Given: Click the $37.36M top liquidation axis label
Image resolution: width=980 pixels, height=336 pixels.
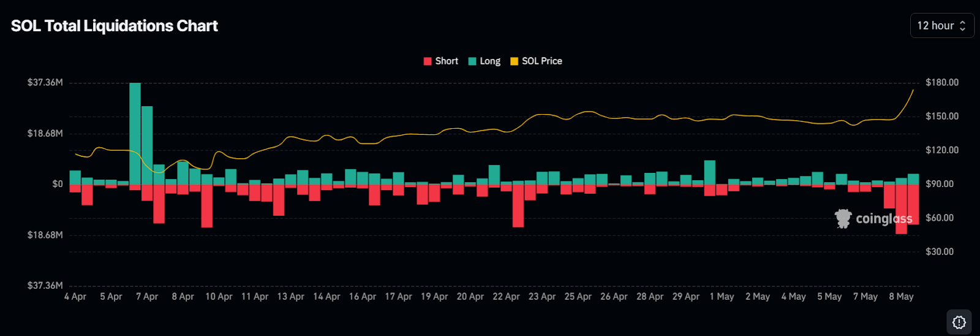Looking at the screenshot, I should (45, 83).
